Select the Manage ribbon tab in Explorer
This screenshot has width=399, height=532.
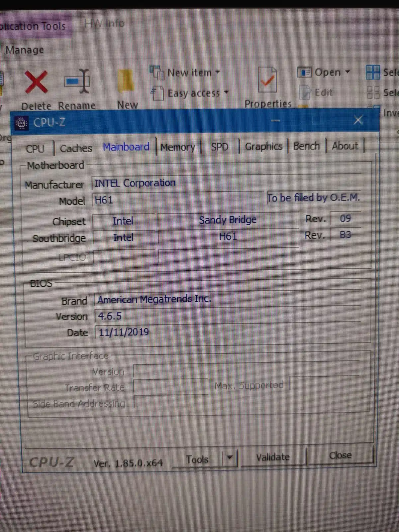point(25,50)
